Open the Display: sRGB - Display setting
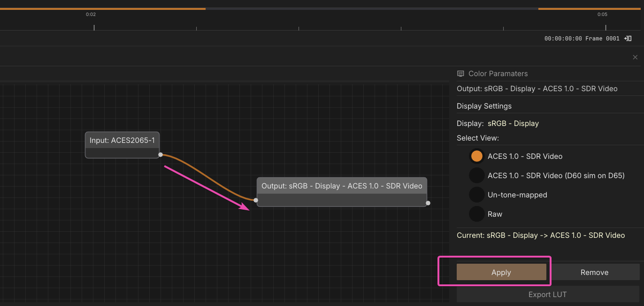Screen dimensions: 644x306 click(x=513, y=124)
